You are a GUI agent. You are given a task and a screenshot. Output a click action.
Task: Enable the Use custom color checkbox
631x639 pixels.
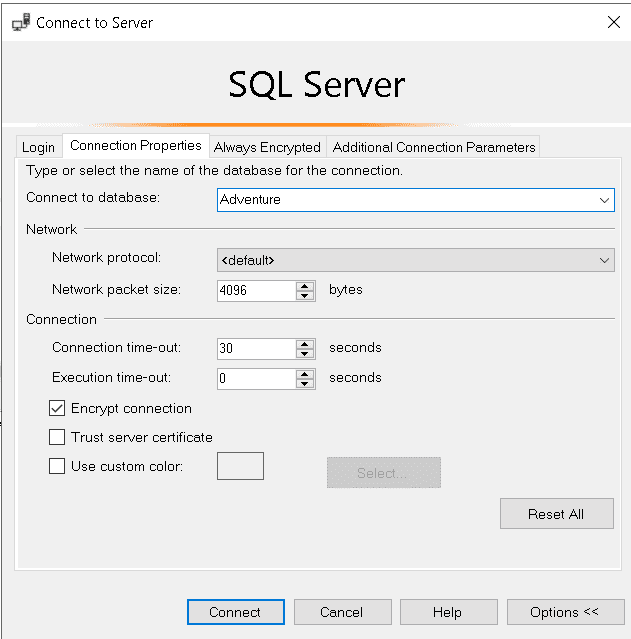click(57, 466)
